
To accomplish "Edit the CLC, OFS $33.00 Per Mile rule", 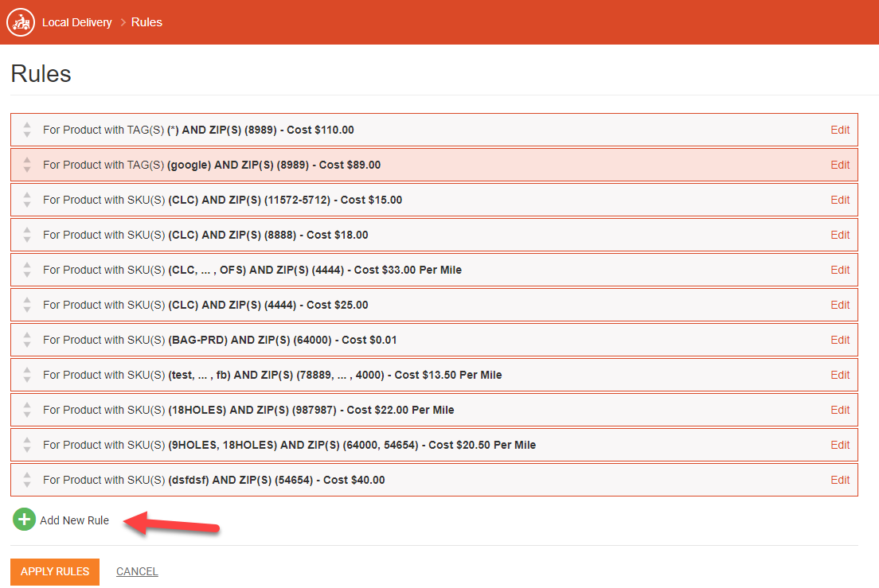I will coord(840,270).
